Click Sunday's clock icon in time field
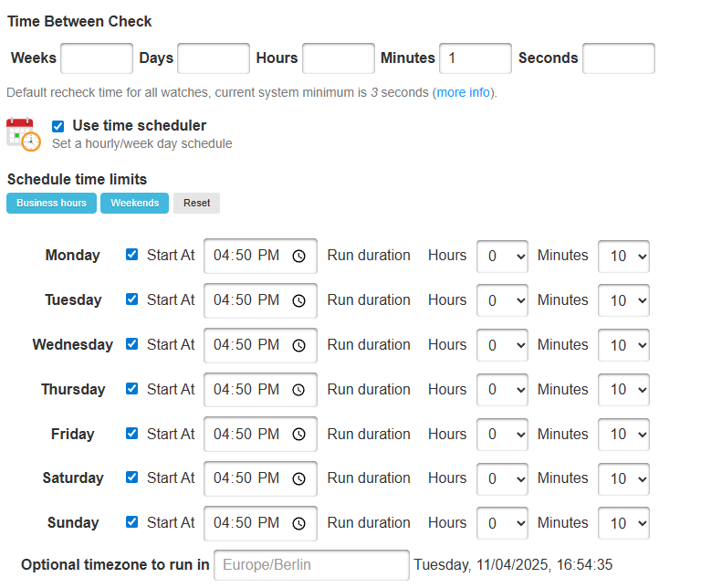 298,523
